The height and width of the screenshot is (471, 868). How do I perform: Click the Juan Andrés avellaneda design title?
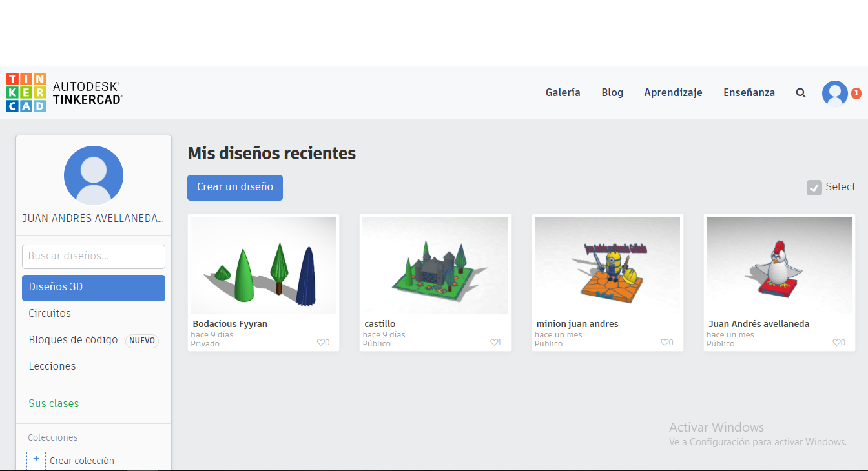coord(759,324)
